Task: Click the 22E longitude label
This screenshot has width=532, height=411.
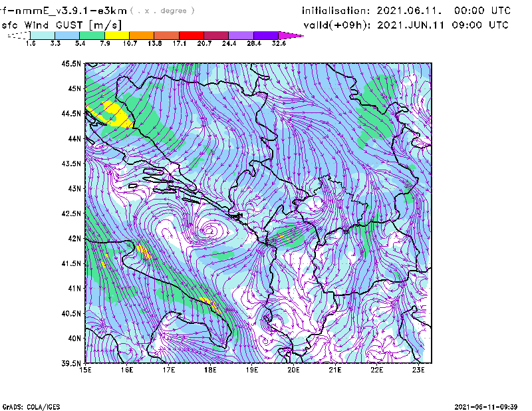Action: [377, 370]
